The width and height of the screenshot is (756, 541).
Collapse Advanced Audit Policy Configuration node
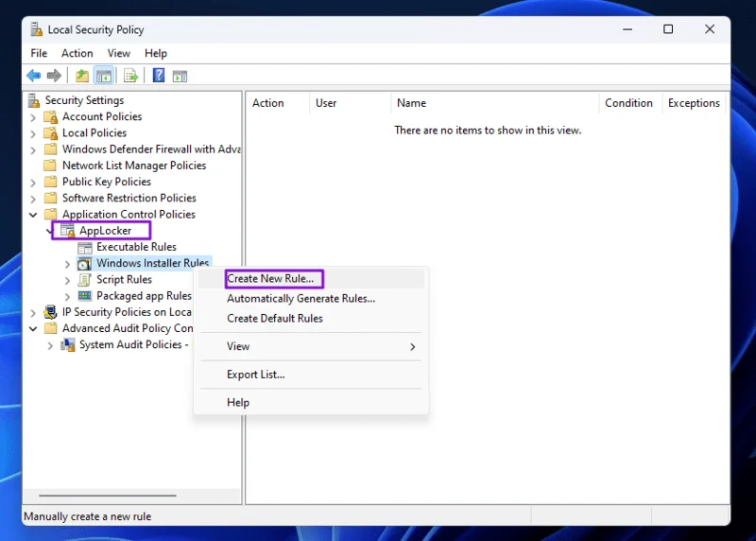(33, 328)
